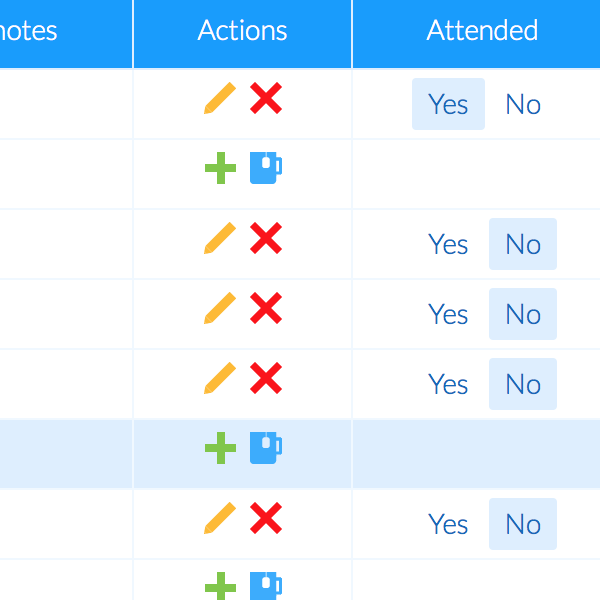The width and height of the screenshot is (600, 600).
Task: Remove the seventh row via the red X
Action: coord(266,519)
